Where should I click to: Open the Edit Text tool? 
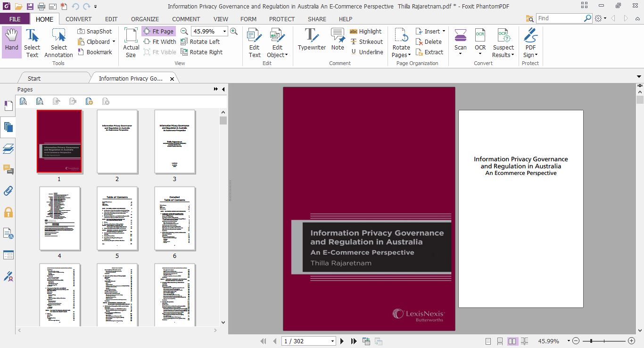[255, 43]
